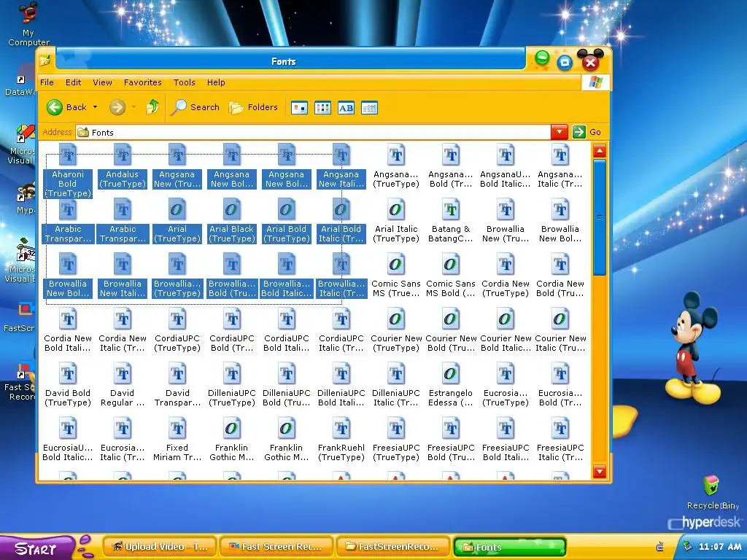Select the Arial Italic font icon

tap(396, 220)
